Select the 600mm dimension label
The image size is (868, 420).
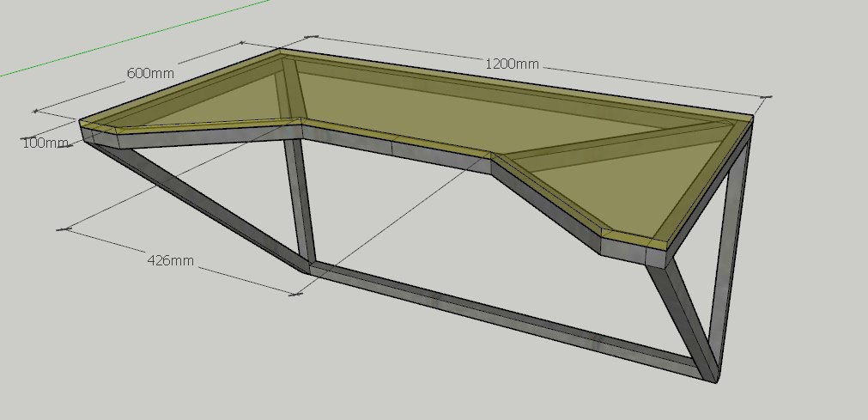pos(150,73)
